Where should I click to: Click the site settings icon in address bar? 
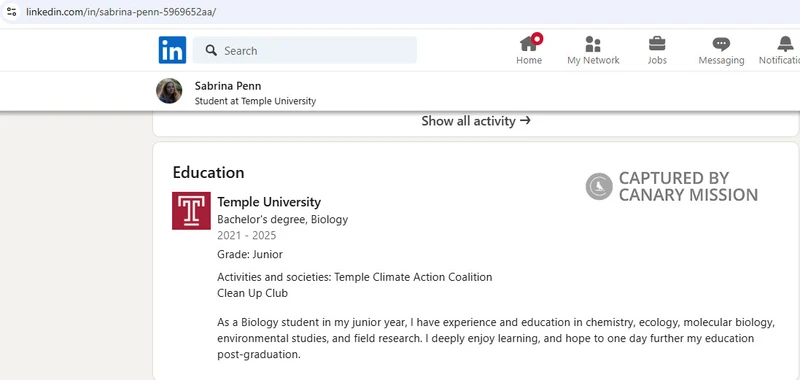tap(11, 11)
